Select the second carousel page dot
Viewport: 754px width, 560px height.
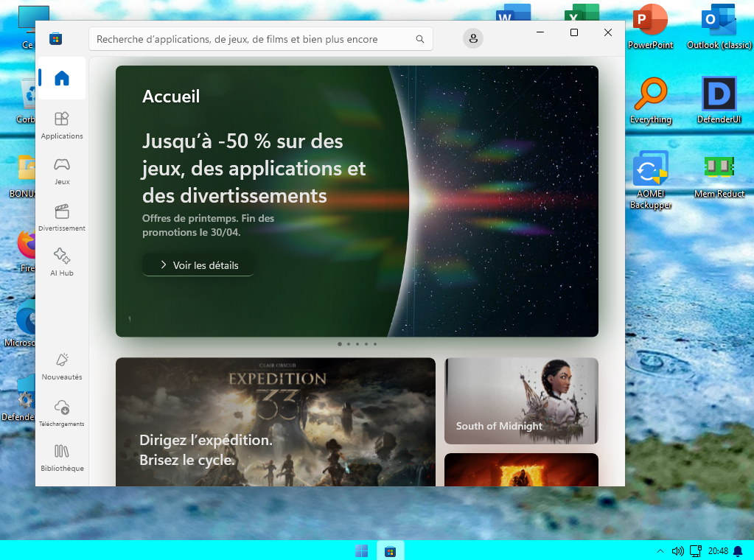(349, 344)
